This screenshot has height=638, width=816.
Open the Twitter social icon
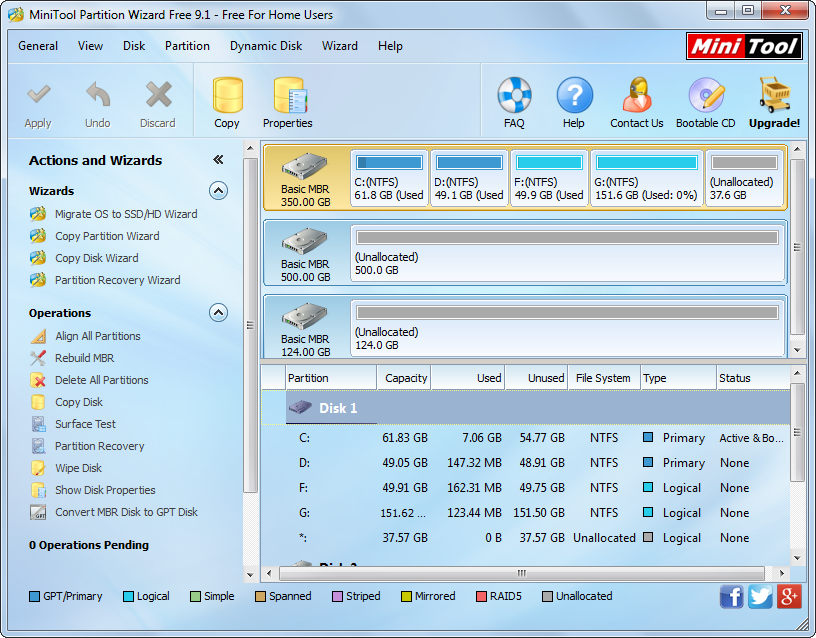[760, 596]
